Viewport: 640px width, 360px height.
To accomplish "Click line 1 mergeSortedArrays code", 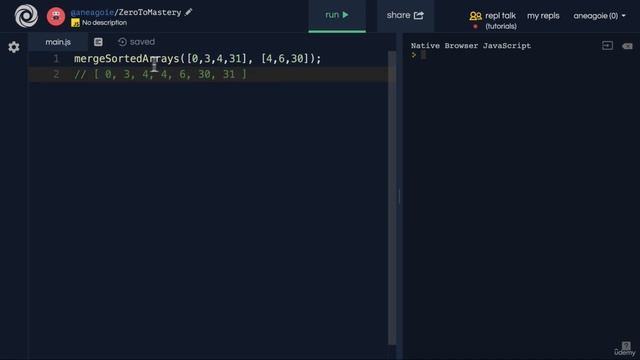I will (x=198, y=59).
